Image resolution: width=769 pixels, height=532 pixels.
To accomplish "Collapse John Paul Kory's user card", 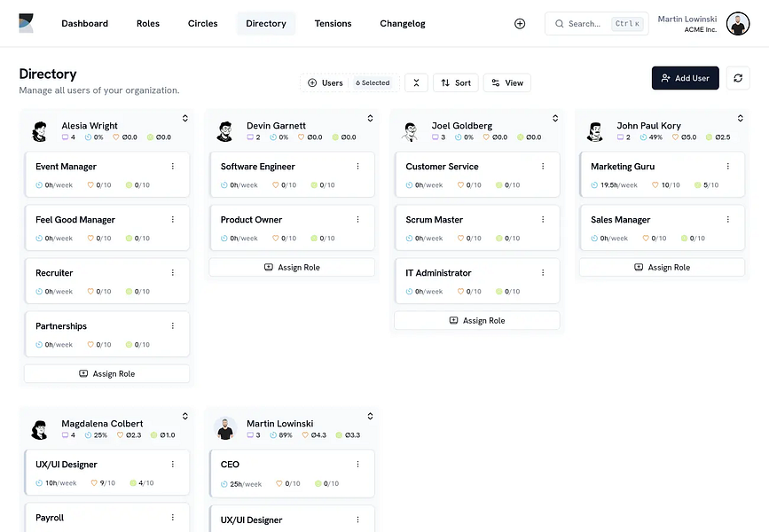I will [x=740, y=118].
